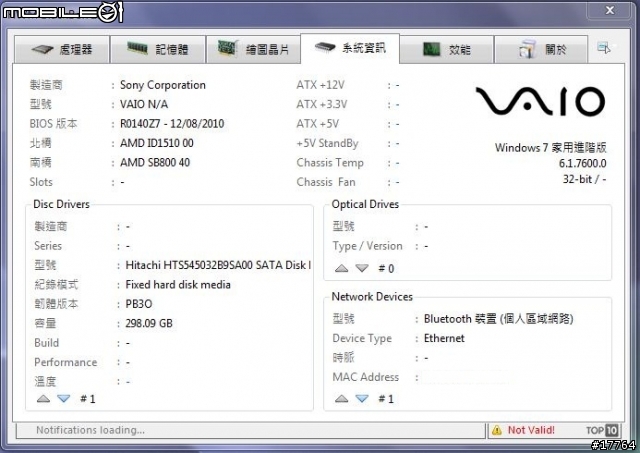Click the Not Valid! warning icon
This screenshot has height=453, width=640.
497,430
